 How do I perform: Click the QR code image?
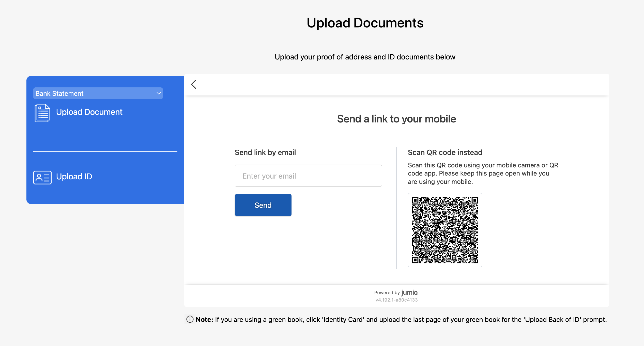[x=445, y=230]
